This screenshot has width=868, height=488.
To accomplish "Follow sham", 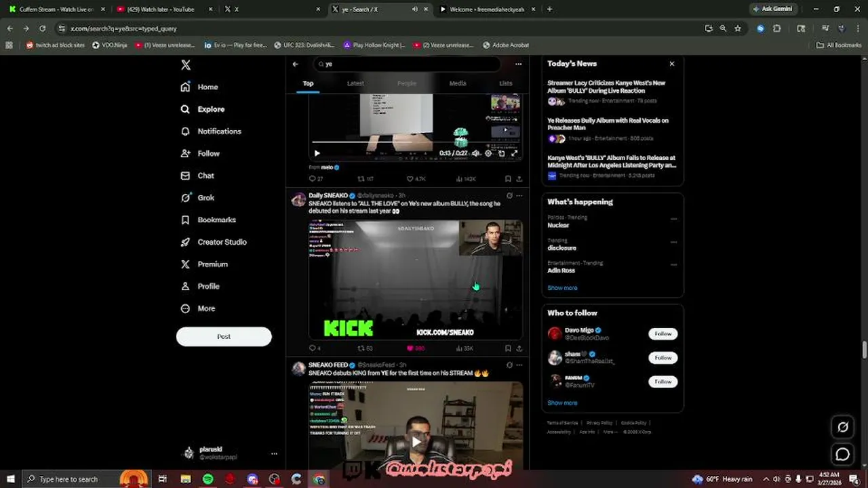I will [x=663, y=358].
